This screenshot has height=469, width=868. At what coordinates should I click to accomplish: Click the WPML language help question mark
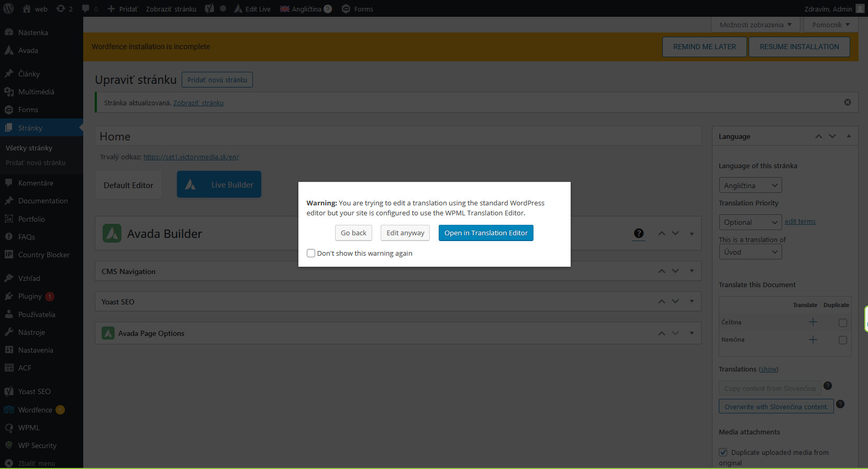click(328, 9)
